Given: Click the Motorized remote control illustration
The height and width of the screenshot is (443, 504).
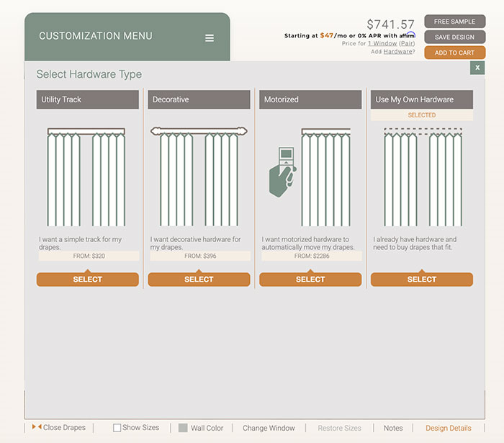Looking at the screenshot, I should pos(283,171).
